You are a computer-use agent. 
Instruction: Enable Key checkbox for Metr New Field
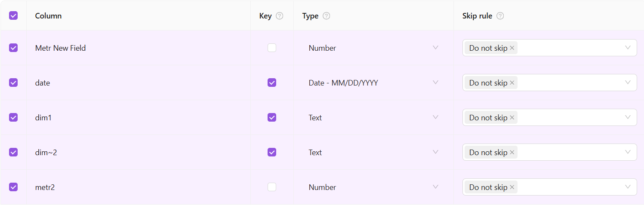pos(272,48)
